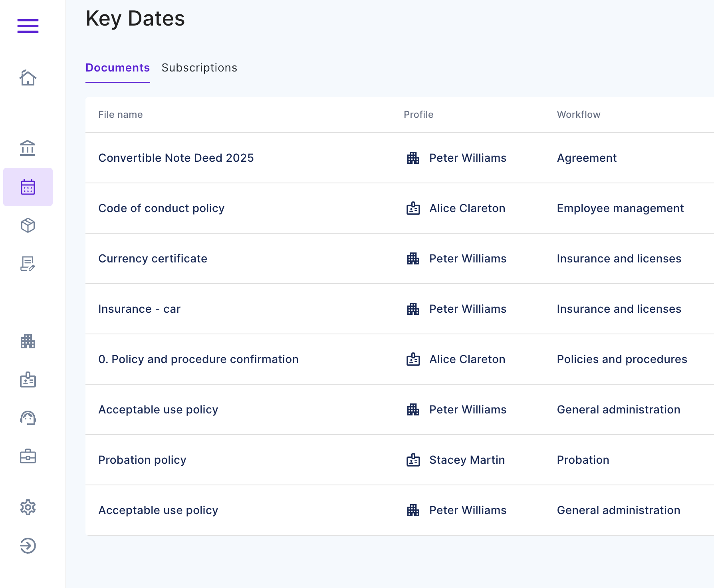Click Stacey Martin profile in Probation row
Image resolution: width=714 pixels, height=588 pixels.
tap(467, 460)
